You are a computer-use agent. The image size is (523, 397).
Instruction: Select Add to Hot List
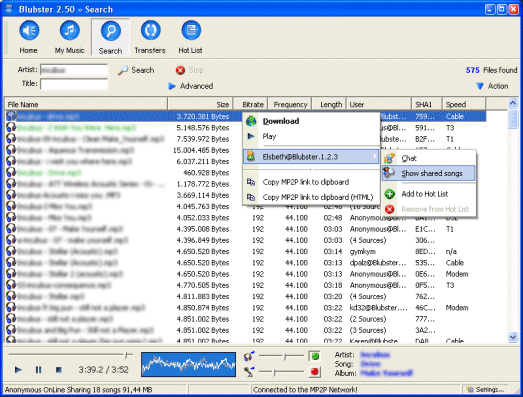point(429,194)
